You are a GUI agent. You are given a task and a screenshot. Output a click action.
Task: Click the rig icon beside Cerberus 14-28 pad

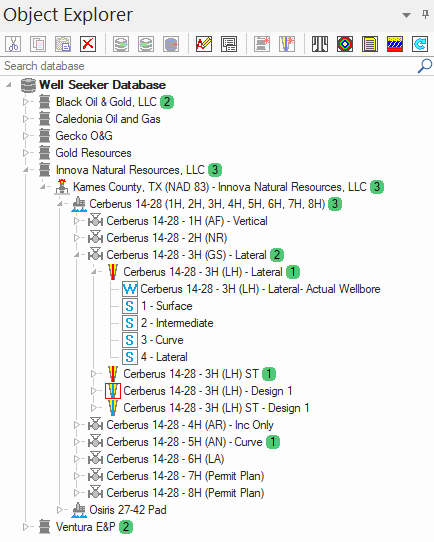pos(79,204)
